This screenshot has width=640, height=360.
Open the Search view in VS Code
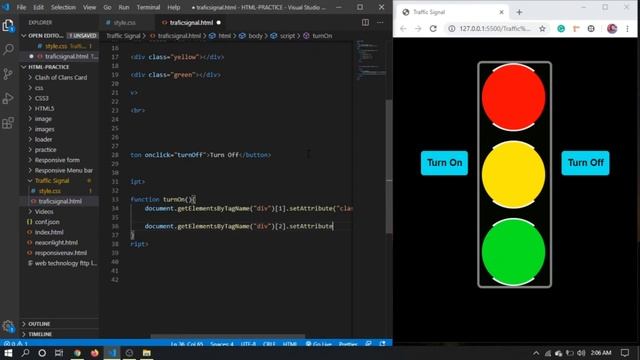click(8, 49)
